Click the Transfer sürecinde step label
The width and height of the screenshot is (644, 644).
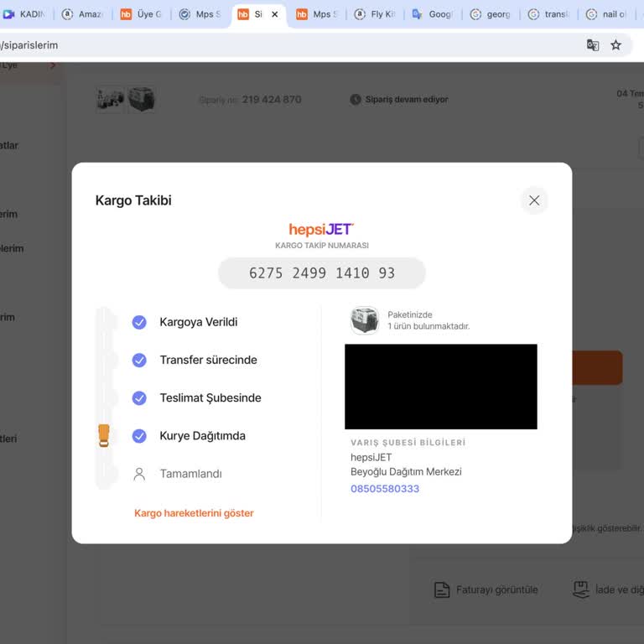click(x=208, y=360)
